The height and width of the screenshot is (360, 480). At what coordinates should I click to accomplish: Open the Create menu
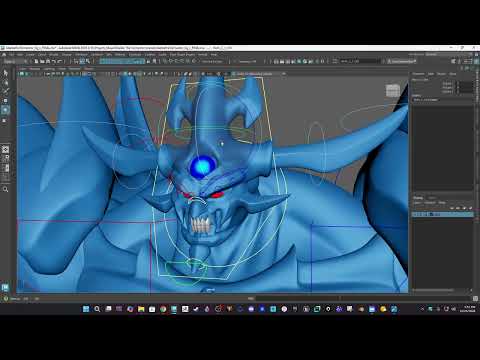[31, 54]
